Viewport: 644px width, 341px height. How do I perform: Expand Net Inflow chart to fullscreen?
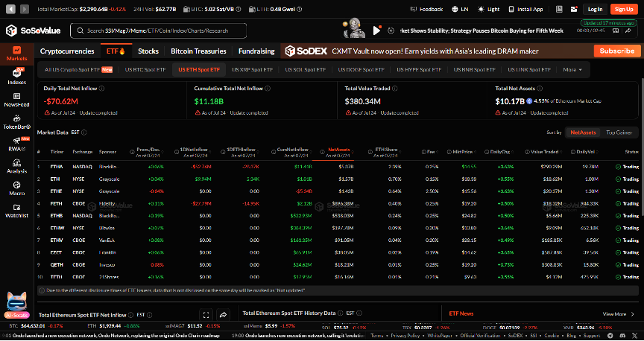(x=206, y=315)
